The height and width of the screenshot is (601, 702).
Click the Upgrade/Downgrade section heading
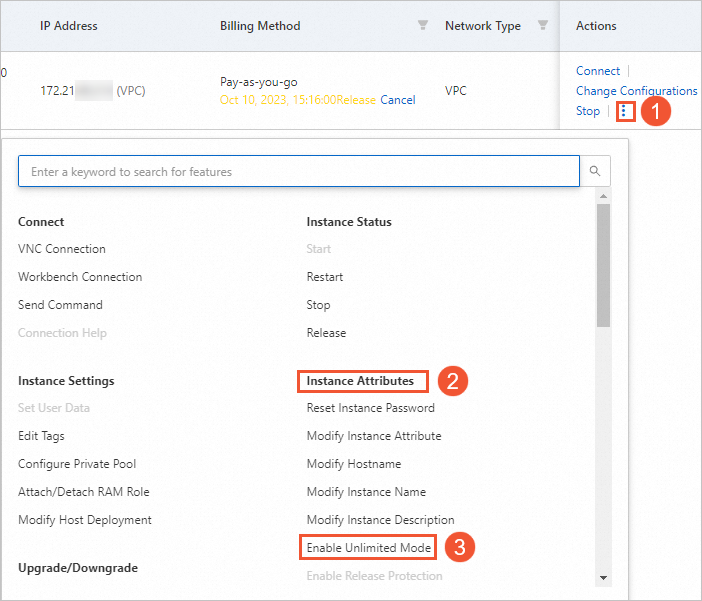pos(78,568)
